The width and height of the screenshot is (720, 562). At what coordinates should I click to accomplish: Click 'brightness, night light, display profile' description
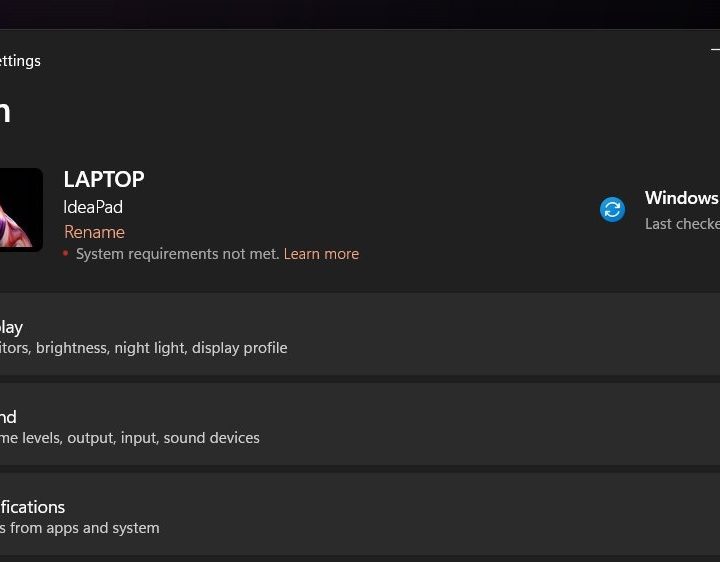coord(162,348)
